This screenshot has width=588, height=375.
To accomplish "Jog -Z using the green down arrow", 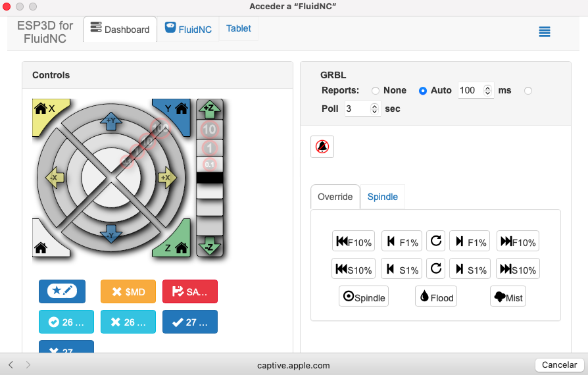I will 210,246.
